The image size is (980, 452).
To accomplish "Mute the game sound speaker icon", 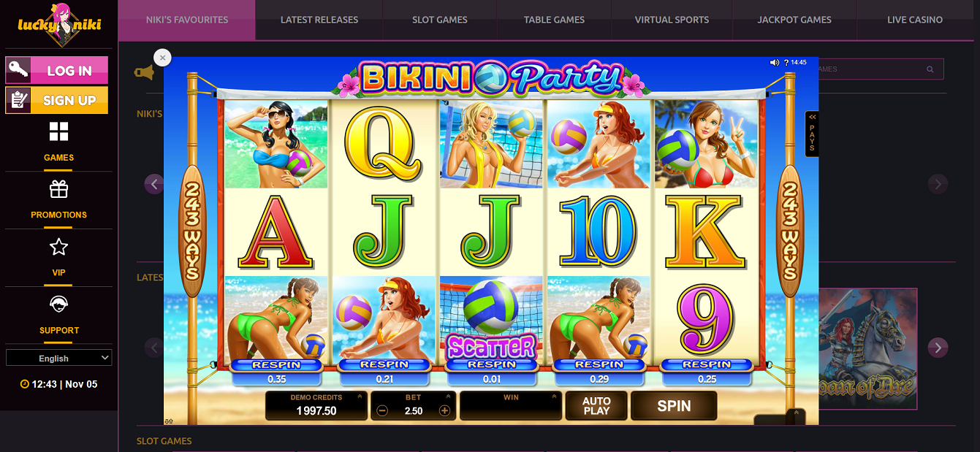I will pyautogui.click(x=775, y=63).
